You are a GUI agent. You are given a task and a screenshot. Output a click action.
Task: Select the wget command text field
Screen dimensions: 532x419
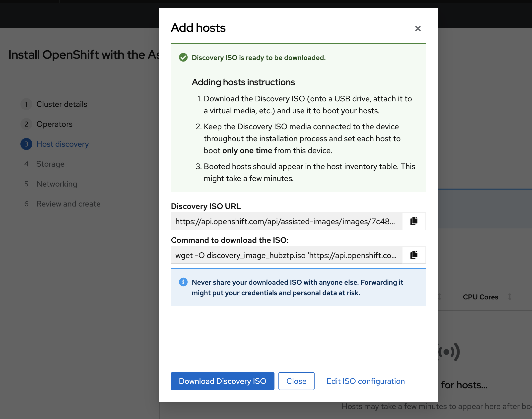click(286, 255)
